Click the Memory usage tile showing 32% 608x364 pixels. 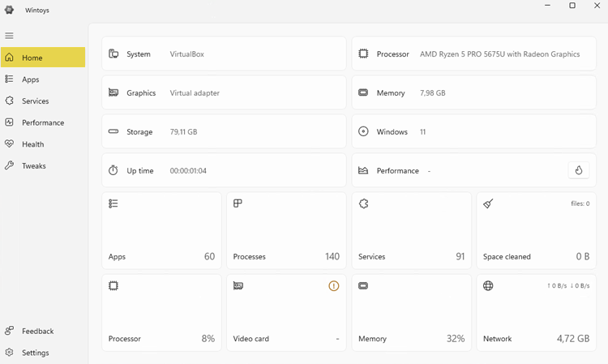click(411, 313)
